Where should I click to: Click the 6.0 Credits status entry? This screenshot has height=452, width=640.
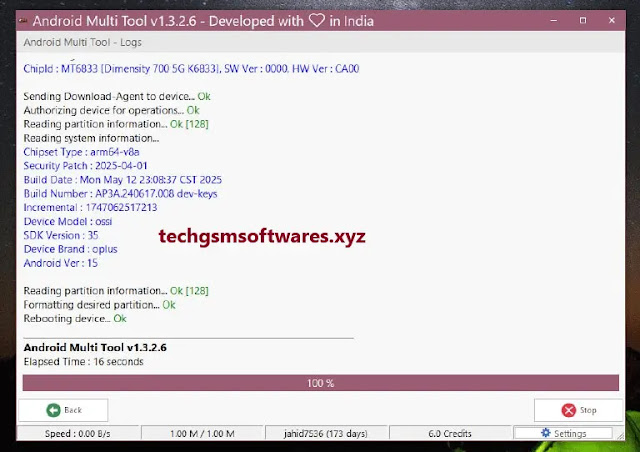tap(450, 434)
